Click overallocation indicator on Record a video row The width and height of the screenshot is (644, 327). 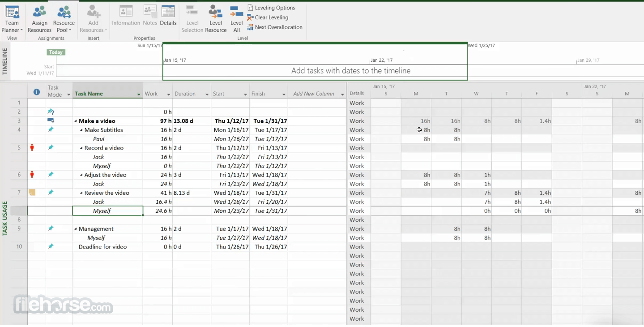click(x=32, y=147)
